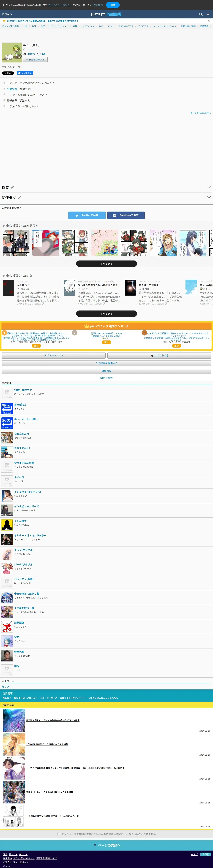Open related article なぜ女なんだ
The height and width of the screenshot is (868, 213).
pos(22,434)
